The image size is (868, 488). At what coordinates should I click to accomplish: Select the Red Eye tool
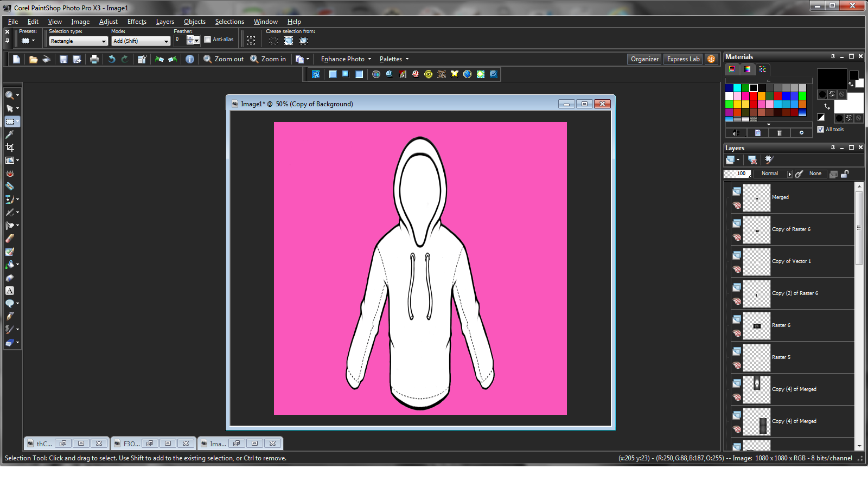[x=10, y=174]
